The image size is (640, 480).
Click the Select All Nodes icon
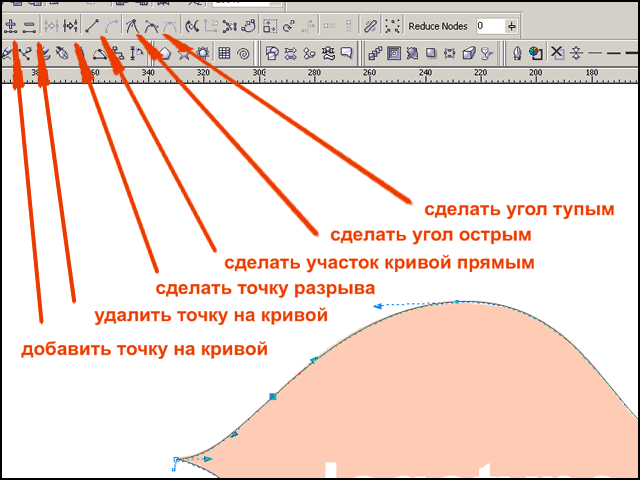392,27
